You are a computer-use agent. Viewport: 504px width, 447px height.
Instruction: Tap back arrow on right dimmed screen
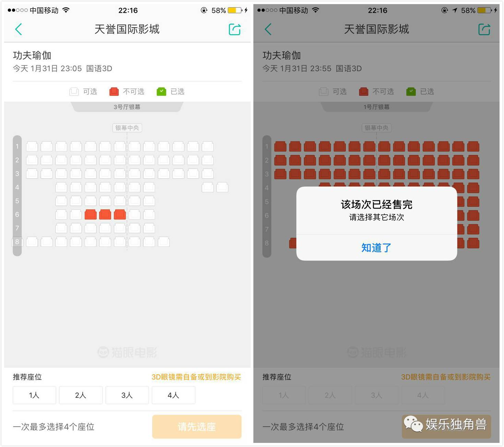[268, 29]
